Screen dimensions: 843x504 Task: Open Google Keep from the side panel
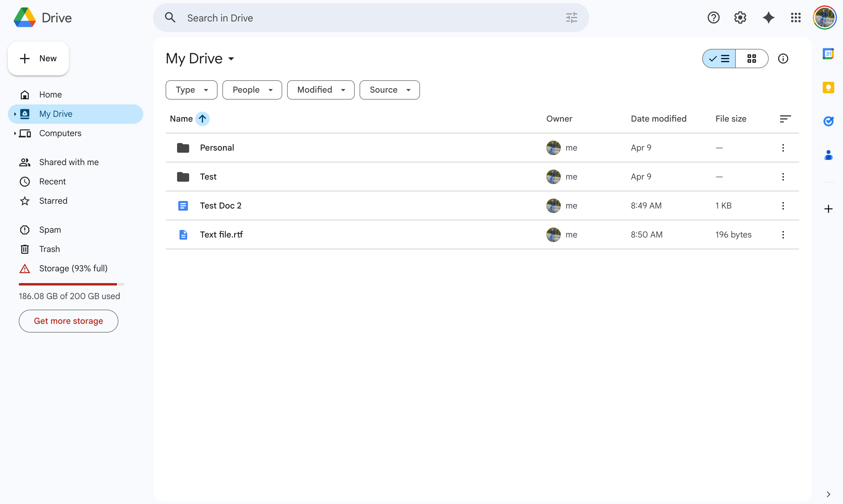pos(828,87)
